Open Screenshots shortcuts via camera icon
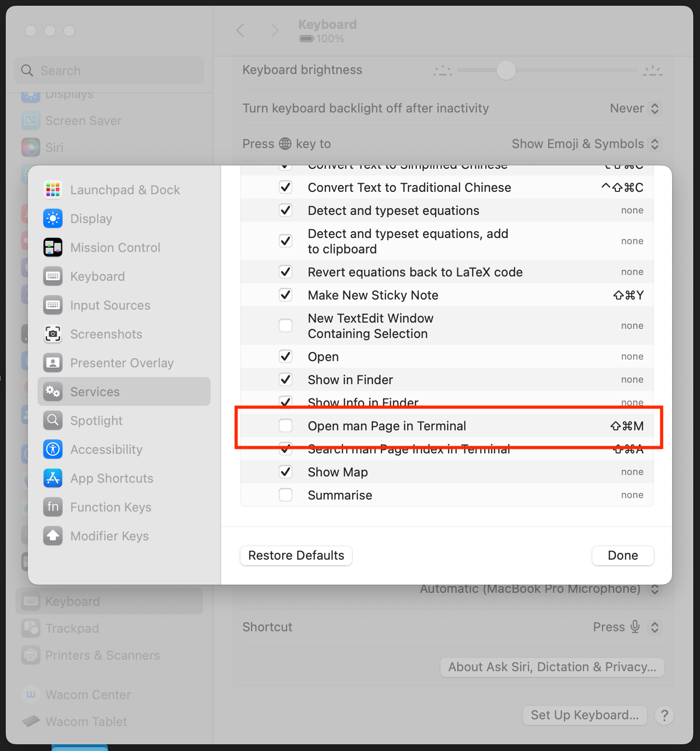This screenshot has width=700, height=751. point(53,334)
